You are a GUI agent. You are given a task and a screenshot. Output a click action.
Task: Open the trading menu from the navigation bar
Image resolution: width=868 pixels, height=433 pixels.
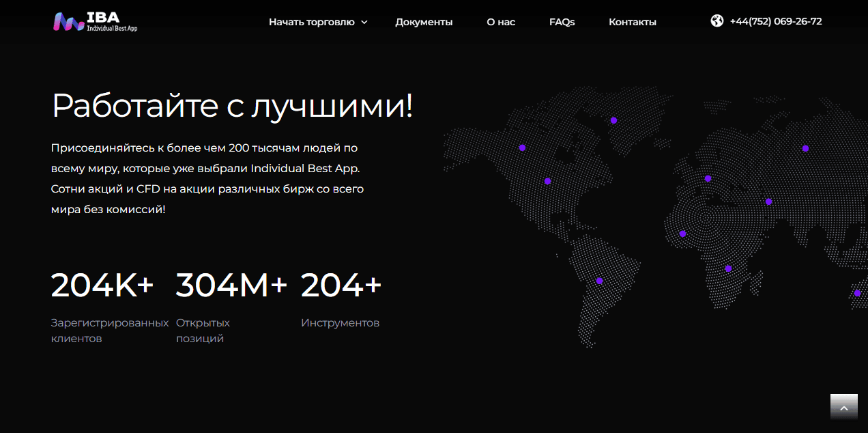tap(313, 22)
